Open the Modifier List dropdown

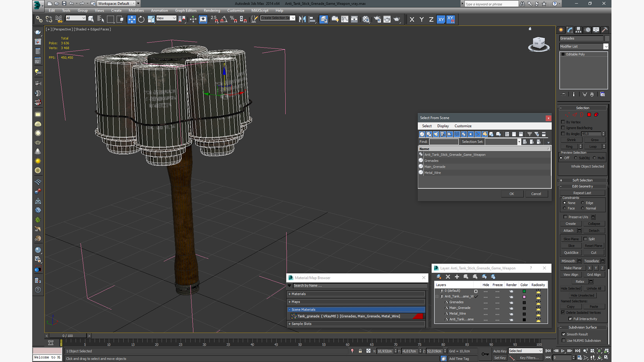pyautogui.click(x=606, y=47)
